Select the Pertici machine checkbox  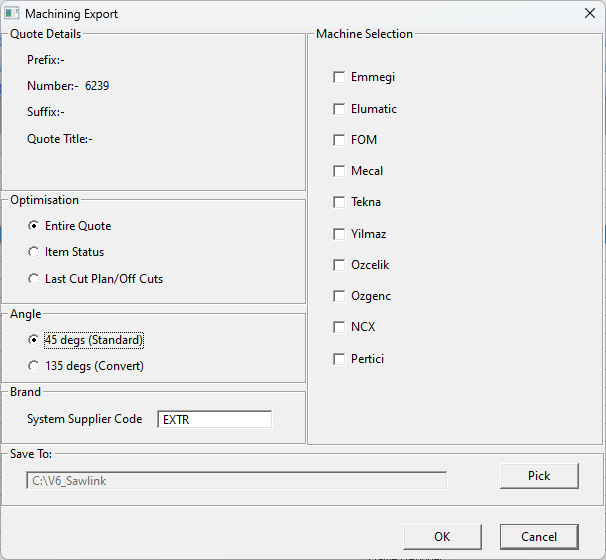[x=340, y=359]
